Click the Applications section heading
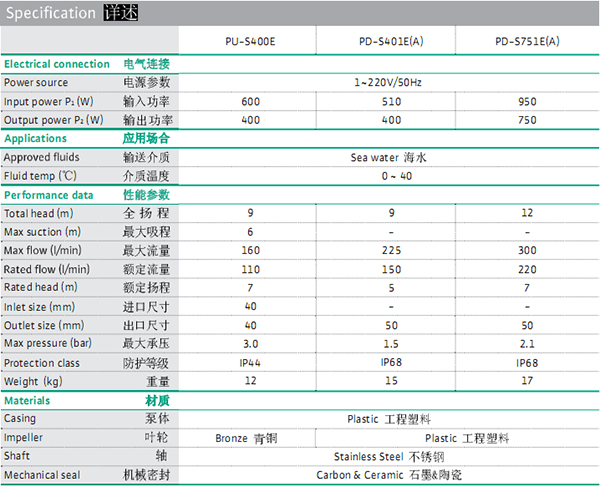Screen dimensions: 600x487 pyautogui.click(x=36, y=139)
